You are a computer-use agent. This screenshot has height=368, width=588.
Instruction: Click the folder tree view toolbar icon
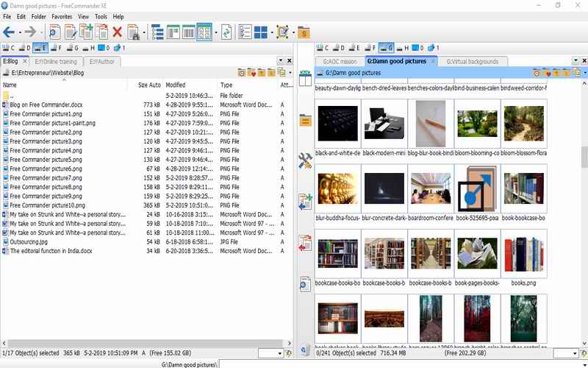[157, 32]
